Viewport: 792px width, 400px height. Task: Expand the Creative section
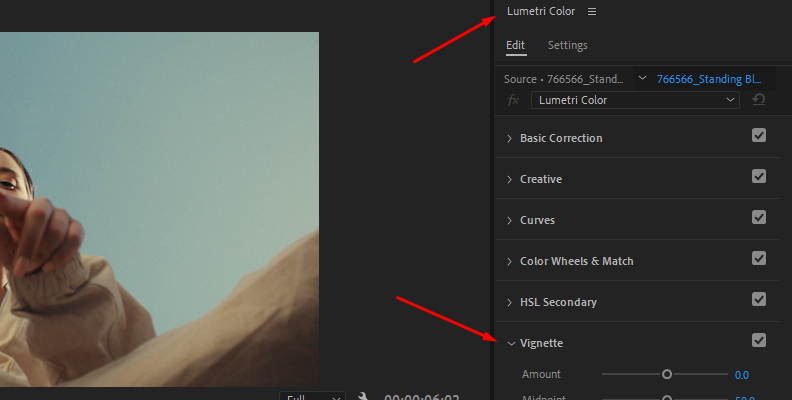pos(510,179)
